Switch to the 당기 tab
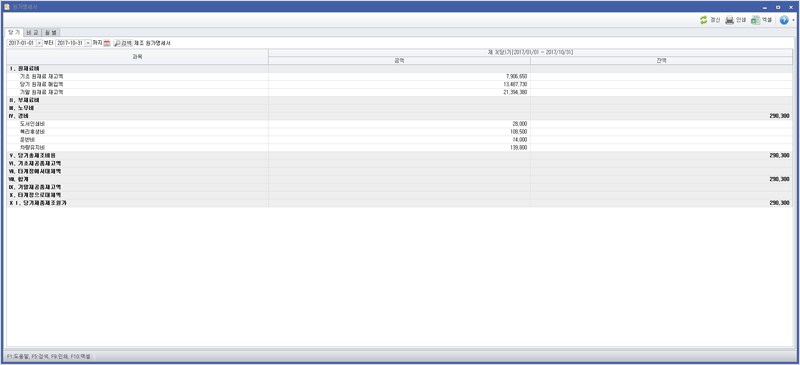 coord(14,32)
